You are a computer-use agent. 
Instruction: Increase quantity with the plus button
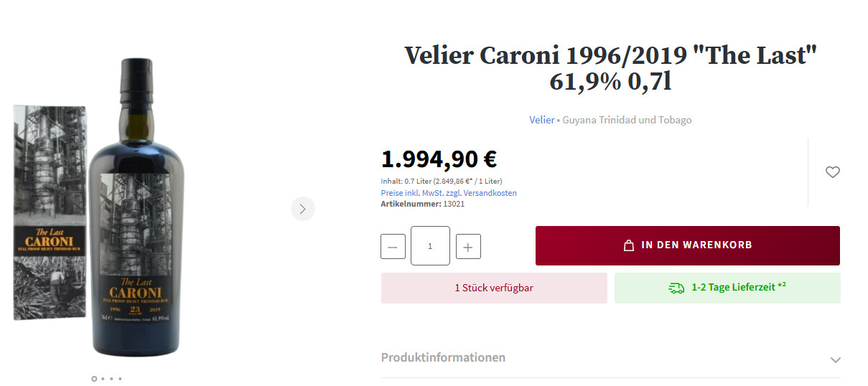[x=468, y=247]
